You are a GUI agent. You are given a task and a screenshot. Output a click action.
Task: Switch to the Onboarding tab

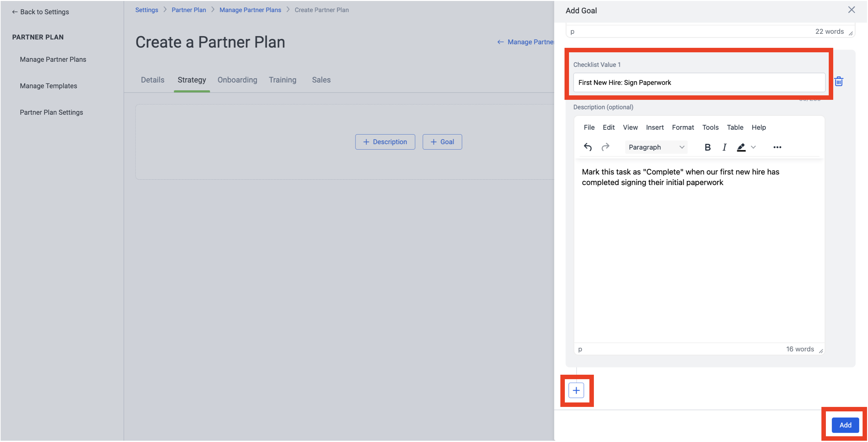pyautogui.click(x=237, y=80)
